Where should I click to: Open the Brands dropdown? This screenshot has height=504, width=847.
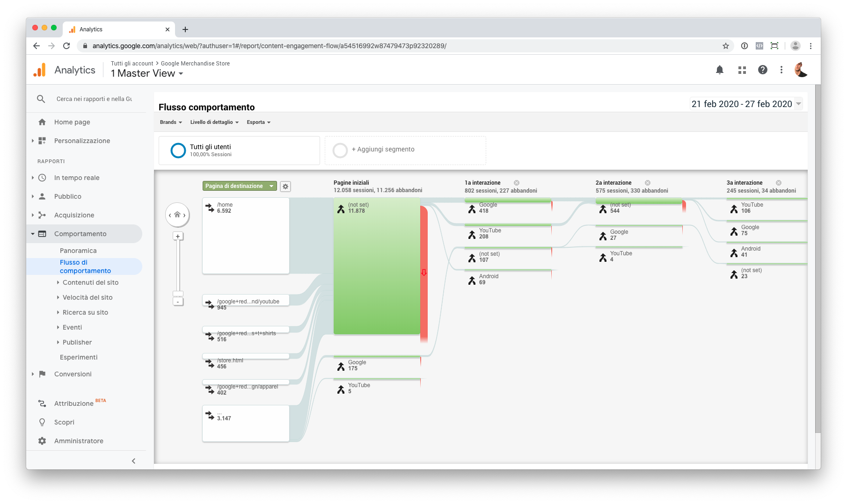[x=171, y=122]
